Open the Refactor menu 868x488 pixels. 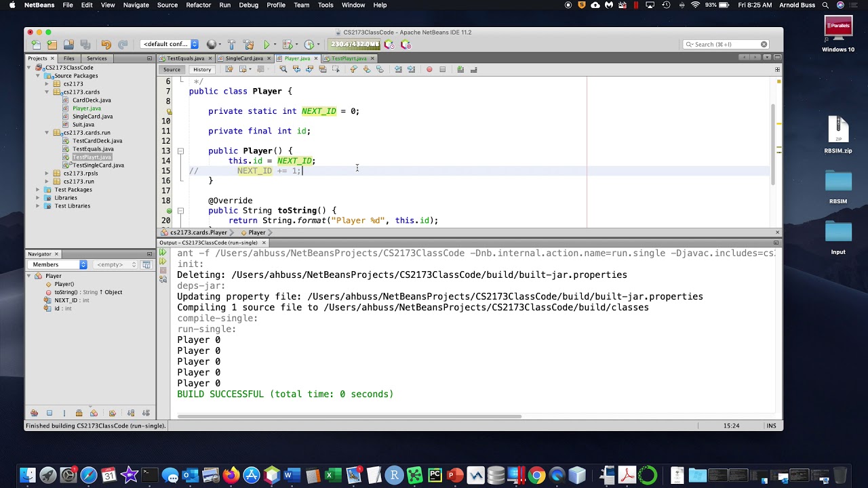click(198, 5)
